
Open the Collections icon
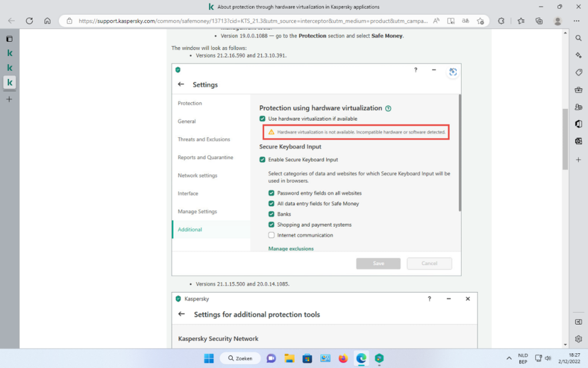click(539, 21)
